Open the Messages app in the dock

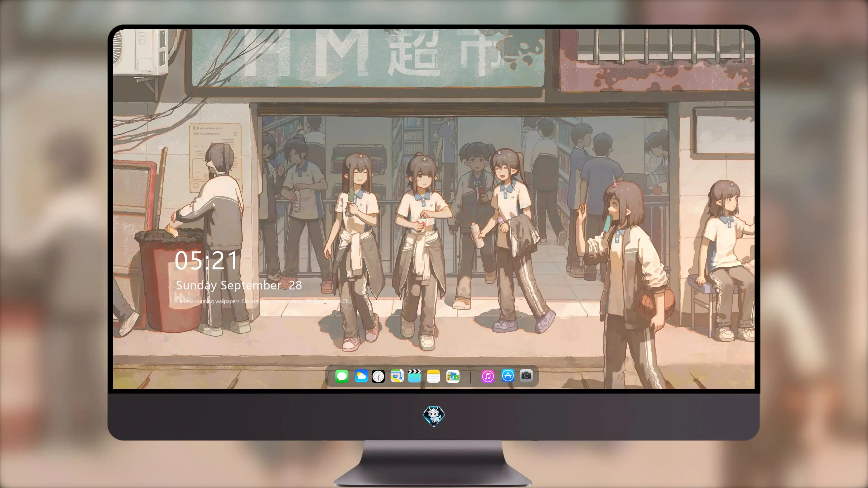pos(342,376)
